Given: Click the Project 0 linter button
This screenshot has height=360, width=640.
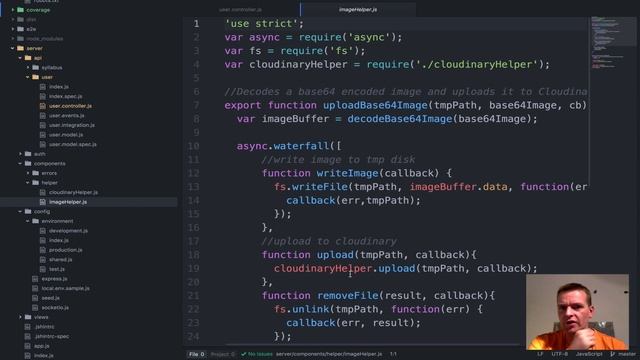Looking at the screenshot, I should tap(223, 354).
